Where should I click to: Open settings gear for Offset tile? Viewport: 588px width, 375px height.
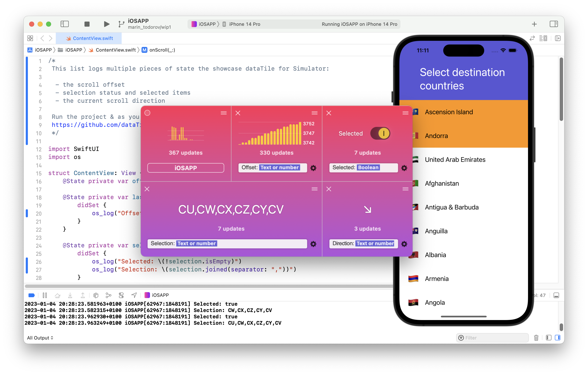pos(313,168)
